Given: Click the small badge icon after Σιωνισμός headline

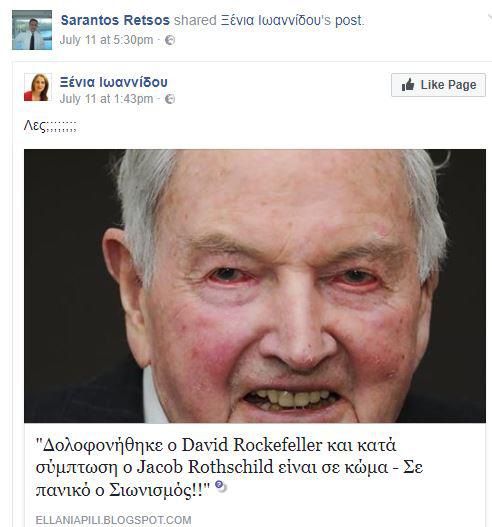Looking at the screenshot, I should click(220, 486).
